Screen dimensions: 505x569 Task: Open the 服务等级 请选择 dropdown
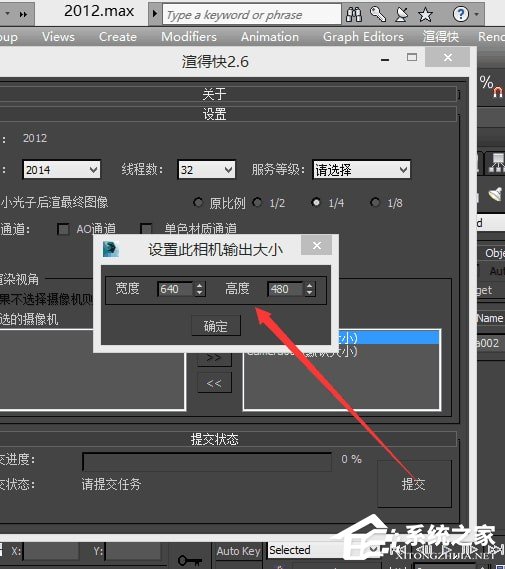tap(361, 170)
